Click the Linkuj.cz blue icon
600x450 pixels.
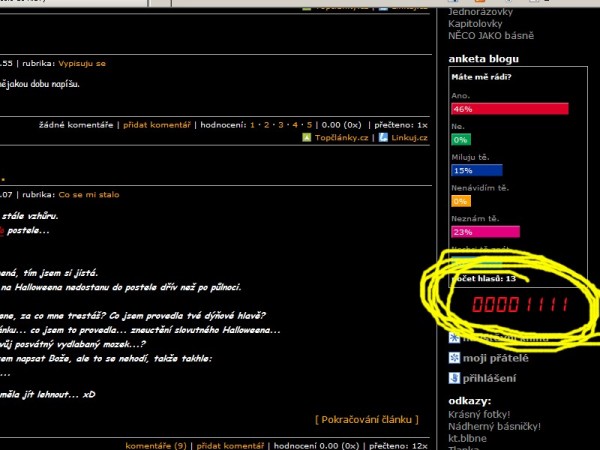tap(383, 137)
